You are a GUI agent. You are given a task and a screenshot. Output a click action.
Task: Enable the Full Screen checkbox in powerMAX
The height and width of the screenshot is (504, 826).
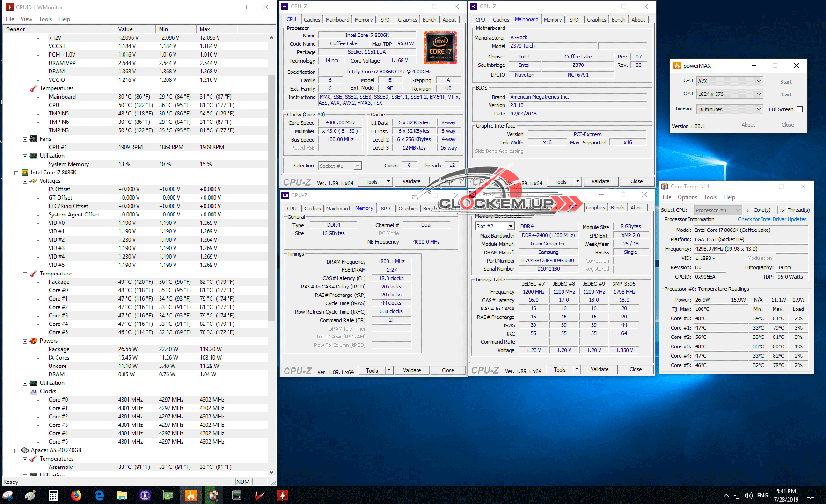(799, 109)
